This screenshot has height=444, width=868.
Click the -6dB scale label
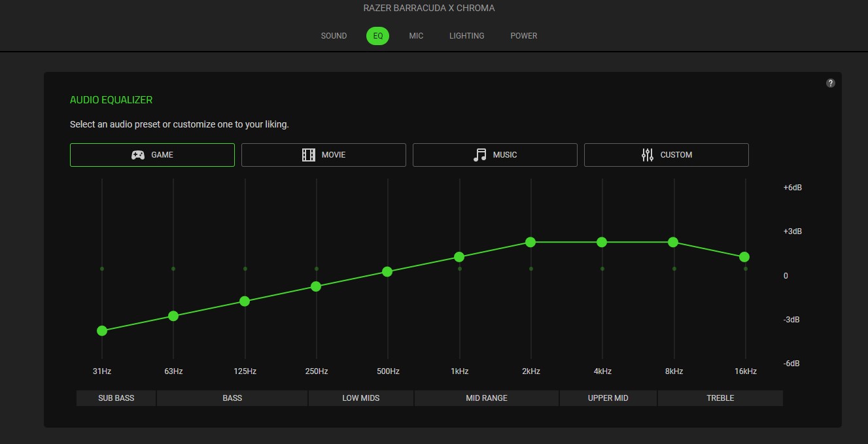pyautogui.click(x=793, y=364)
